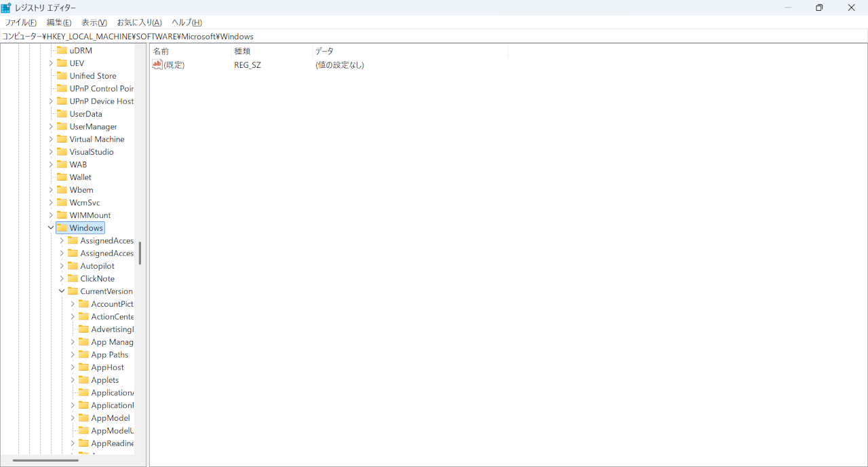This screenshot has width=868, height=467.
Task: Restore down the Registry Editor window
Action: point(819,7)
